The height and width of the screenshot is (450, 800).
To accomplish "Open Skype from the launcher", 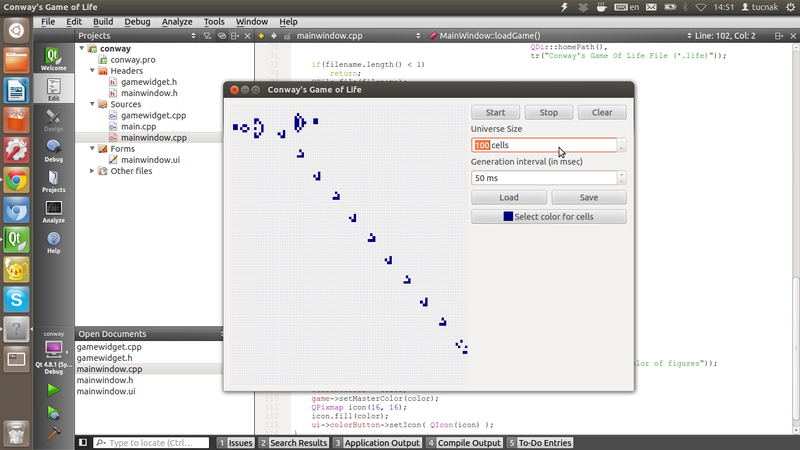I will (x=16, y=299).
